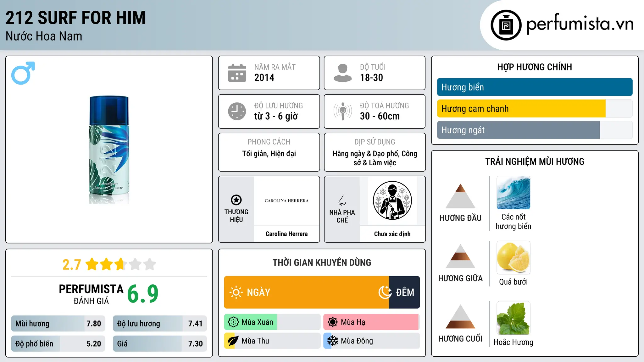Screen dimensions: 644x362
Task: Click the Phong cách label
Action: point(269,142)
